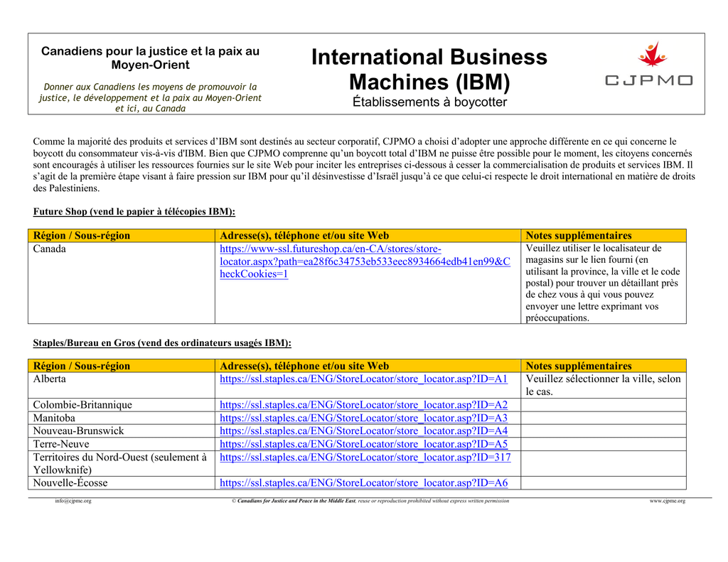Open the Nouvelle-Écosse store locator link ID=A6
The image size is (728, 562).
(363, 482)
